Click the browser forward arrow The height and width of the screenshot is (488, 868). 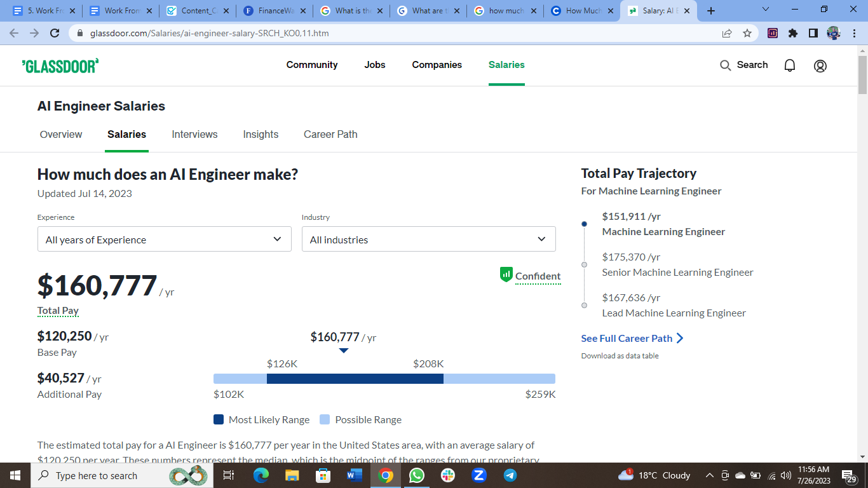(x=34, y=33)
